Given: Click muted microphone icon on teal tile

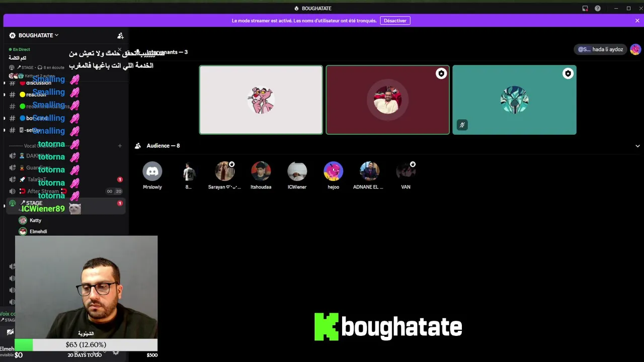Looking at the screenshot, I should (x=462, y=125).
